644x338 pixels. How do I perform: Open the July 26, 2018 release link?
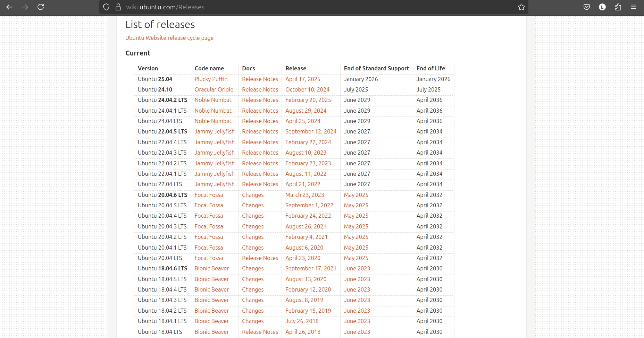pyautogui.click(x=302, y=321)
